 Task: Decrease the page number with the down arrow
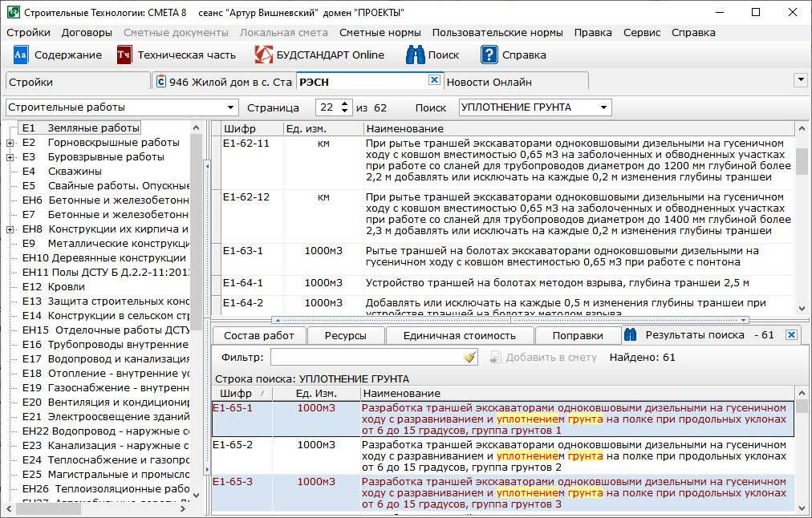(x=345, y=111)
